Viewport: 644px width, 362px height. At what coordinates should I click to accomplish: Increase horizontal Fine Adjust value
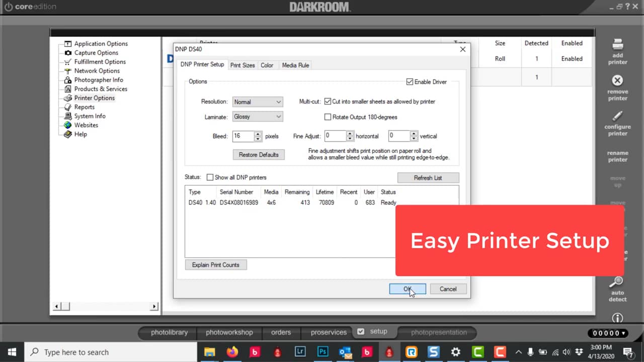[350, 134]
